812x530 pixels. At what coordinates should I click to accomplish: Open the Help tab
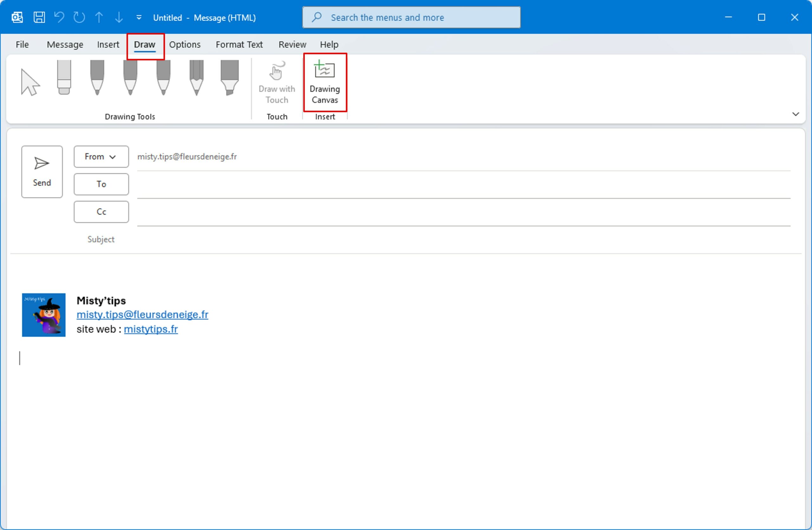click(x=329, y=44)
